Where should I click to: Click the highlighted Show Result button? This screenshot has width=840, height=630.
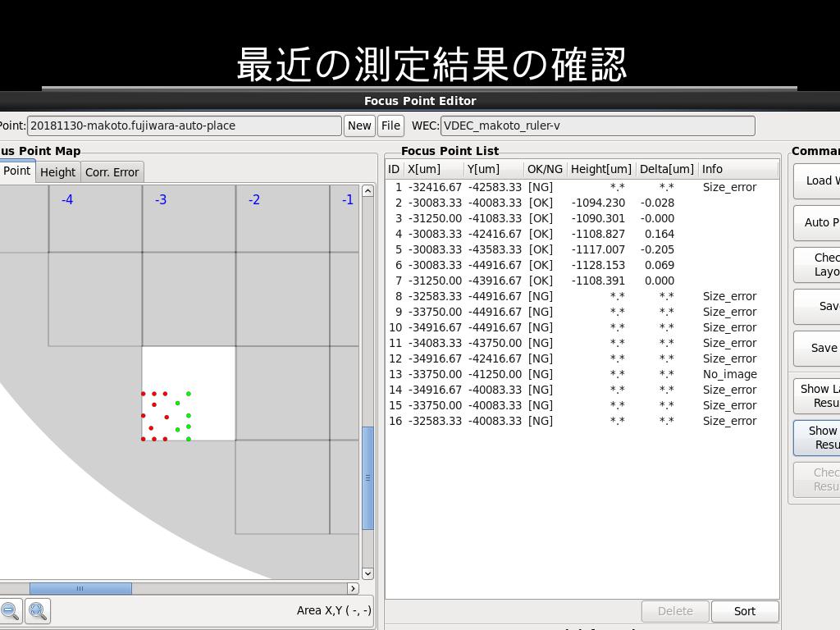pos(818,438)
